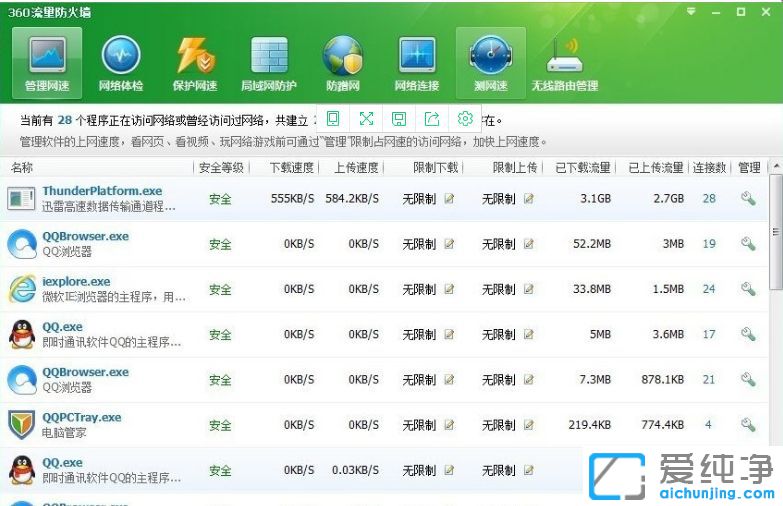Open the 测网速 speed test
The height and width of the screenshot is (506, 783).
point(490,62)
